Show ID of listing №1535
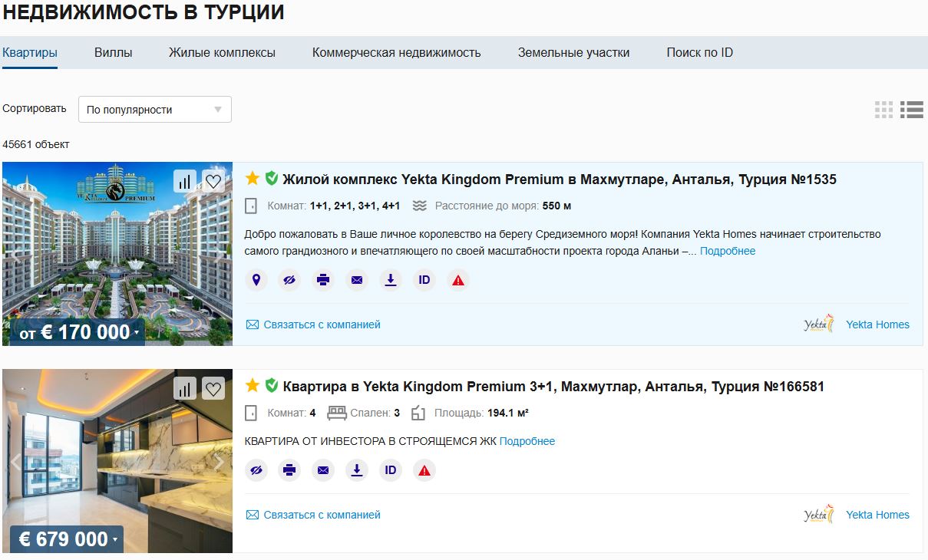The width and height of the screenshot is (928, 560). (424, 280)
